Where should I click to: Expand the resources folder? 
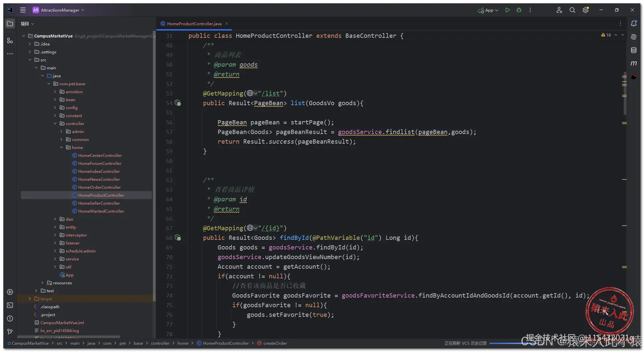tap(42, 283)
